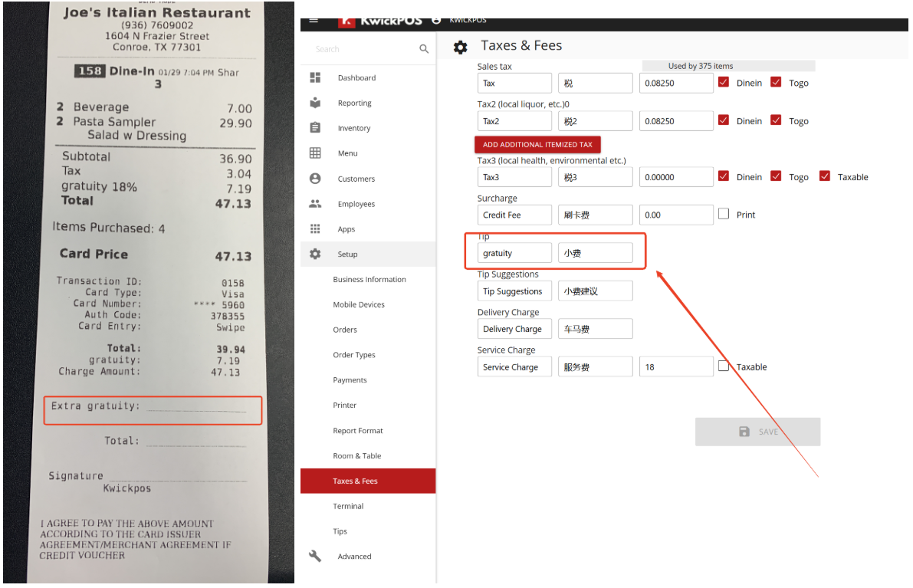Click the Customers person icon

pyautogui.click(x=315, y=178)
